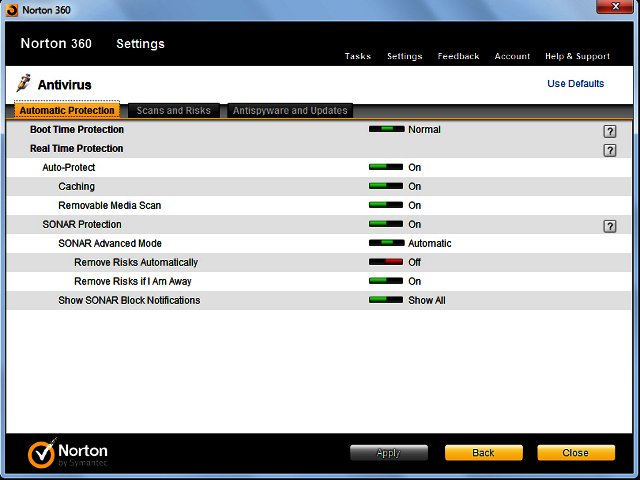Switch to Antispyware and Updates tab

click(x=290, y=110)
